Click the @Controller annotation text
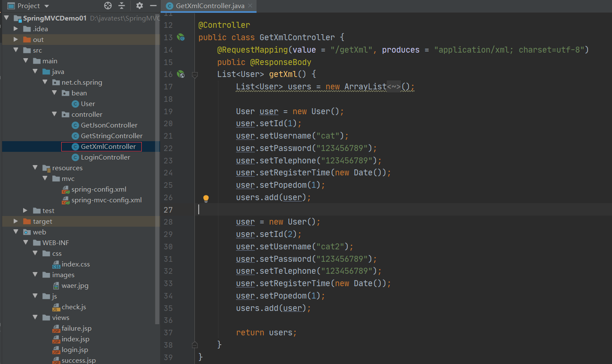 pos(224,25)
